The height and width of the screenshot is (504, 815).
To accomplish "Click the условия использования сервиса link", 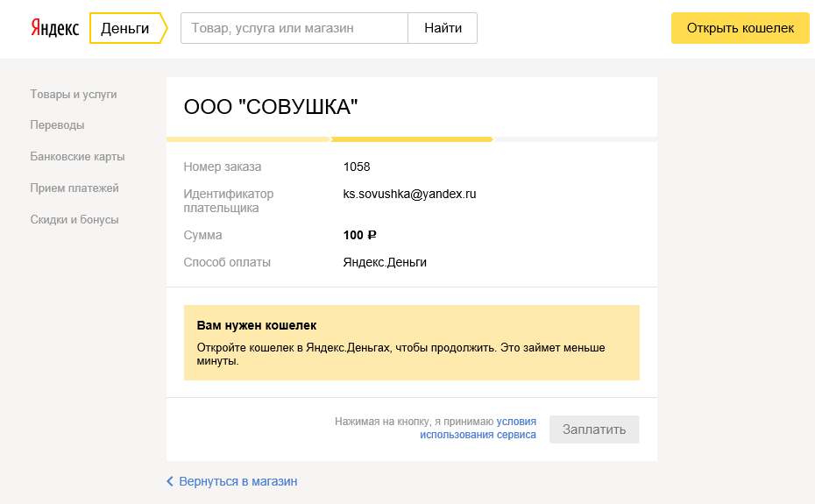I will tap(478, 428).
